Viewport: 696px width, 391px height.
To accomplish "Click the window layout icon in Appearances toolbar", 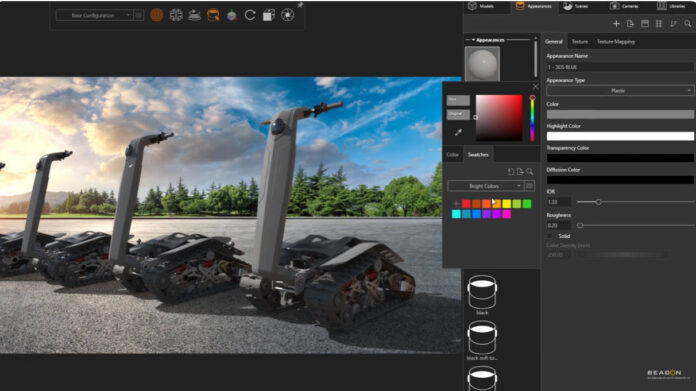I will [645, 24].
